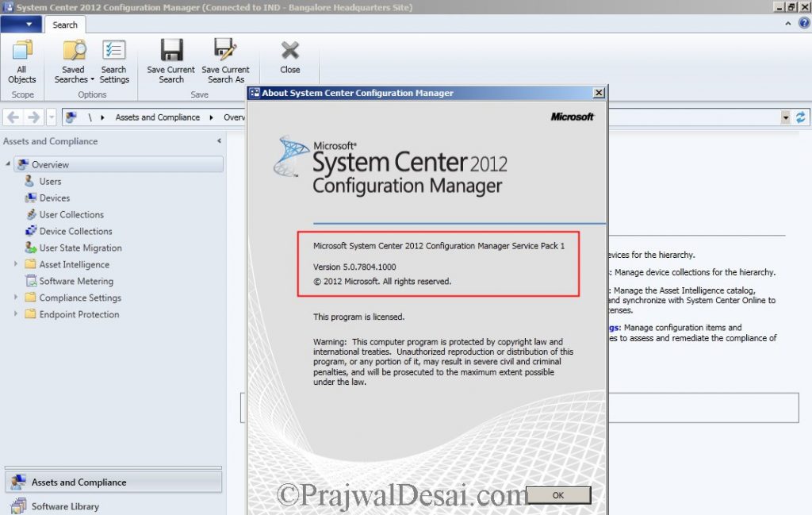Click the breadcrumb root console icon

(x=71, y=117)
